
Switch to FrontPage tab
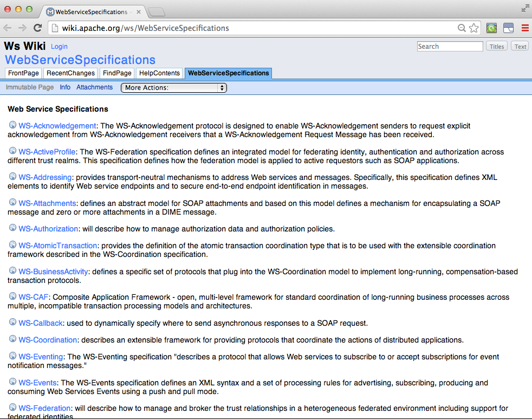click(23, 73)
